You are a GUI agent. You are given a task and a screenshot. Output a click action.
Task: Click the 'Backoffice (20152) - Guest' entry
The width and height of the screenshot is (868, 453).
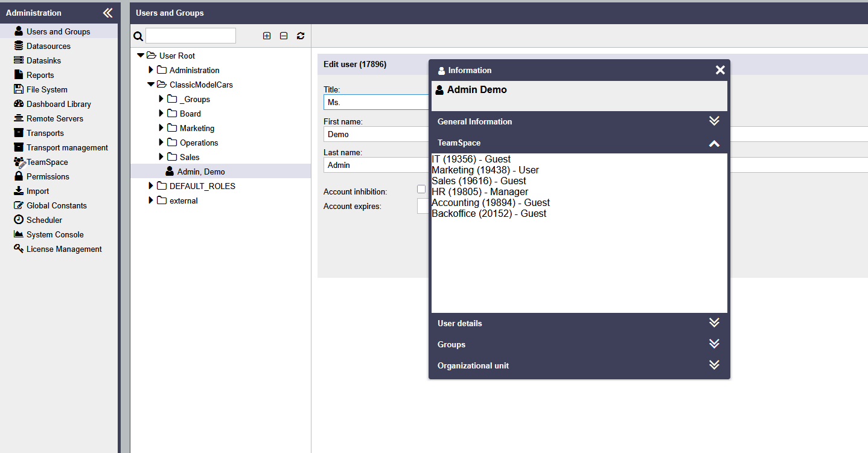click(x=489, y=213)
